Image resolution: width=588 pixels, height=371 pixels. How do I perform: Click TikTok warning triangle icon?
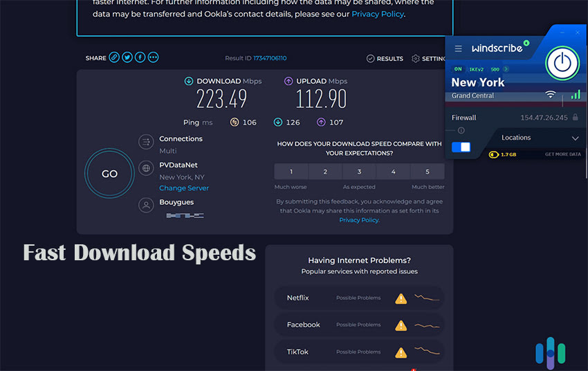[x=401, y=352]
